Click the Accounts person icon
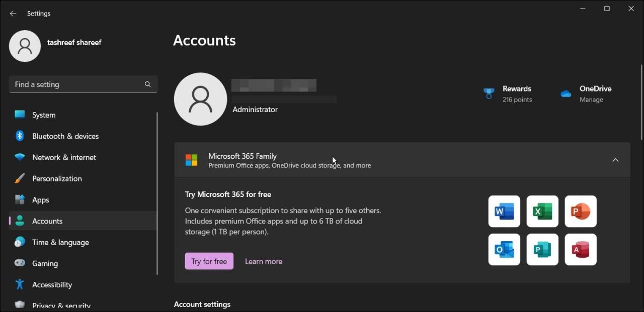 click(20, 221)
